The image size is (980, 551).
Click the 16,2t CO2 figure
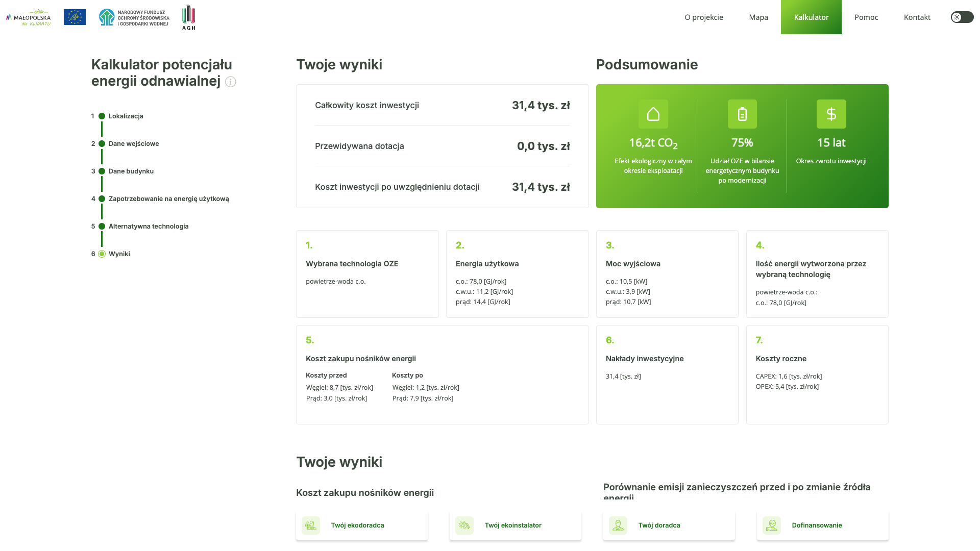pyautogui.click(x=653, y=143)
